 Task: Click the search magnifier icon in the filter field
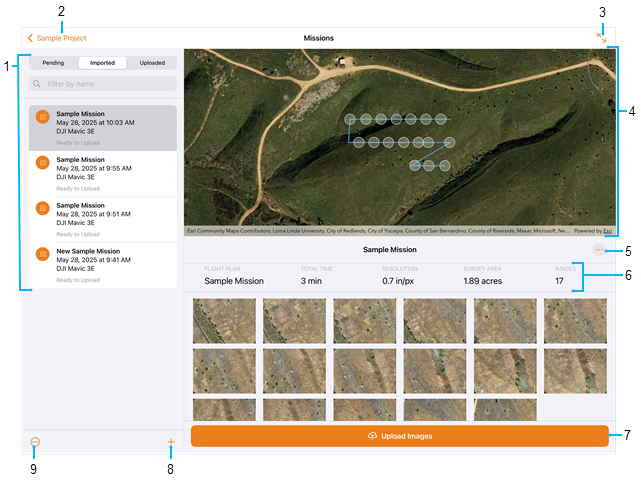37,84
